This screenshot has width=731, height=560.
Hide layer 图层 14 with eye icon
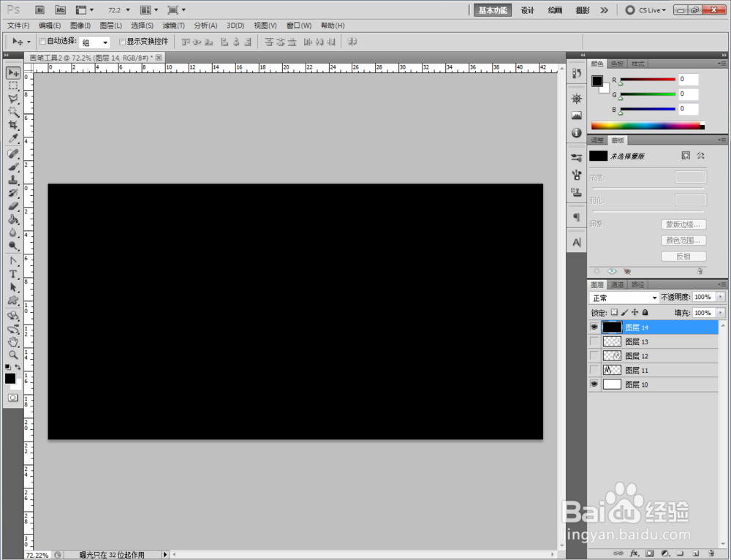[x=594, y=328]
